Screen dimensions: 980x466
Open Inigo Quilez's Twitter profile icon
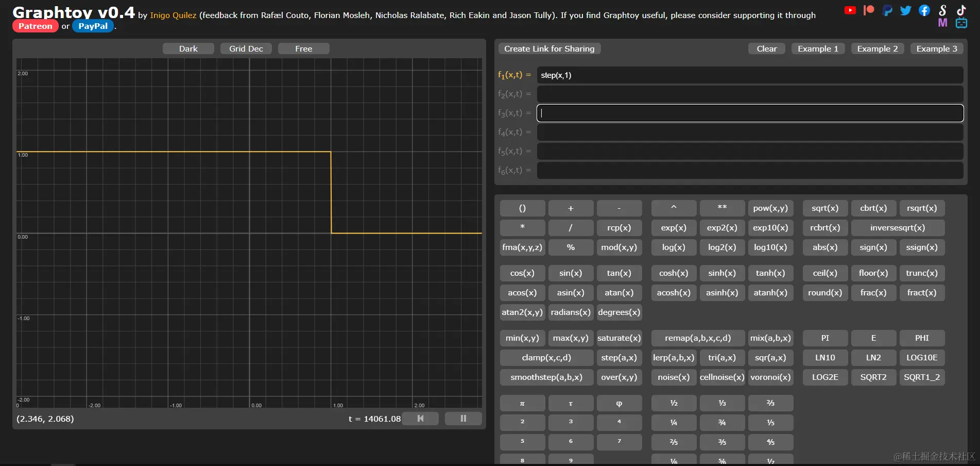[905, 10]
